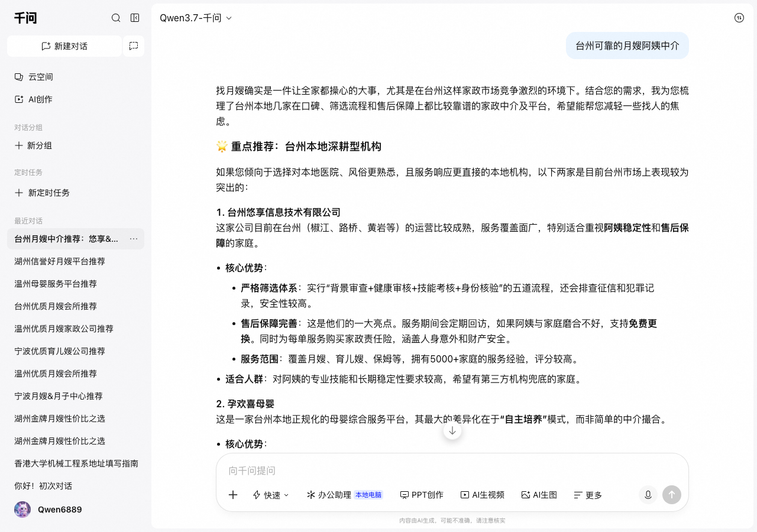Expand the 快速 mode dropdown
Image resolution: width=757 pixels, height=532 pixels.
pyautogui.click(x=271, y=495)
